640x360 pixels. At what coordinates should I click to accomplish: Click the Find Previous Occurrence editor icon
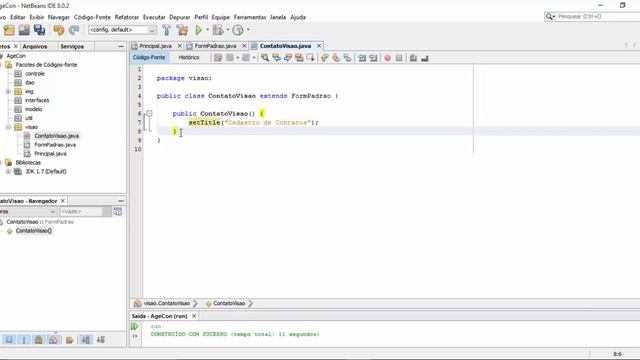tap(276, 58)
